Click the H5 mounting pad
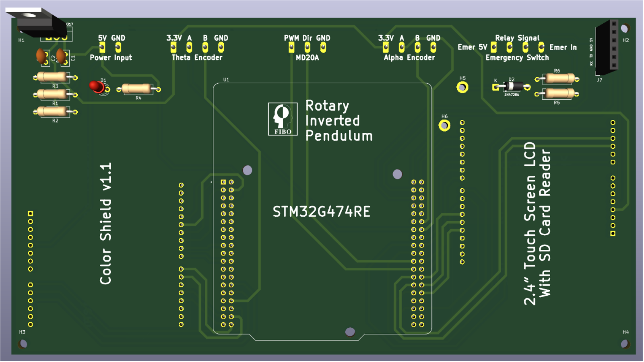This screenshot has height=362, width=644. point(462,87)
